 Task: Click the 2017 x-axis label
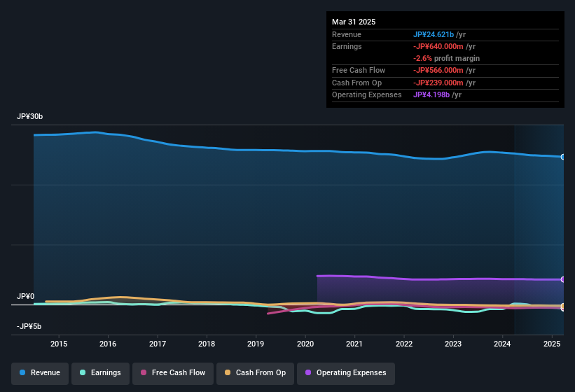[x=158, y=344]
